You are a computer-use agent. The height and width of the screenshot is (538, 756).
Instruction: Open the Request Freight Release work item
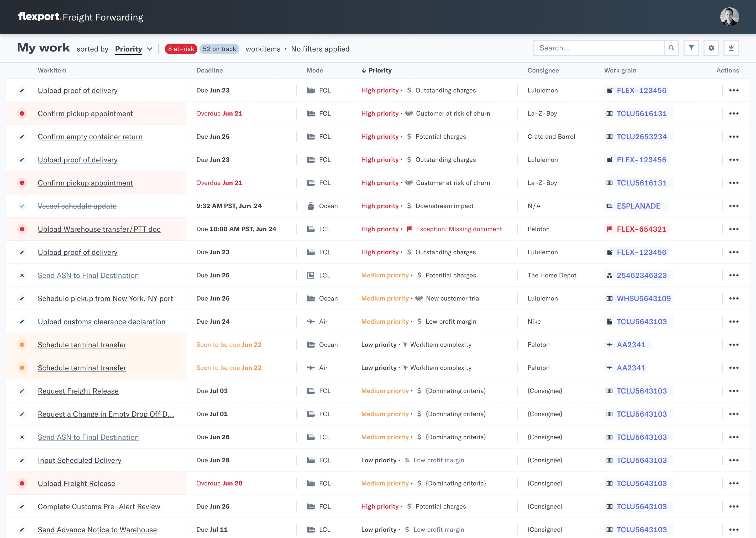pos(78,391)
